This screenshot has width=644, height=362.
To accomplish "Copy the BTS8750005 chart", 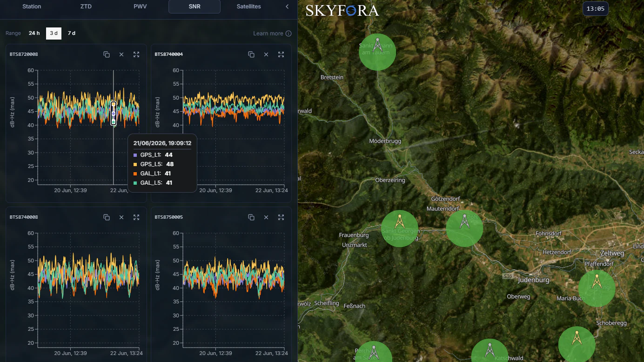I will click(x=251, y=217).
